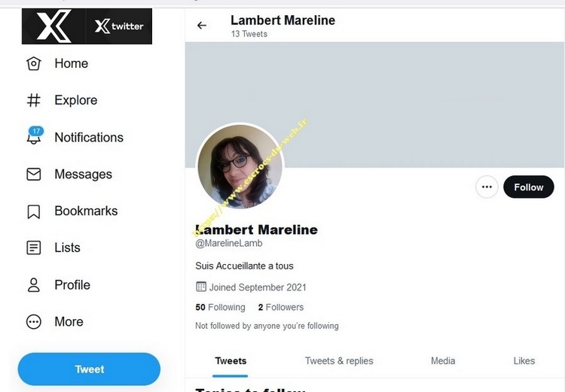
Task: Click the Home house icon
Action: click(33, 64)
